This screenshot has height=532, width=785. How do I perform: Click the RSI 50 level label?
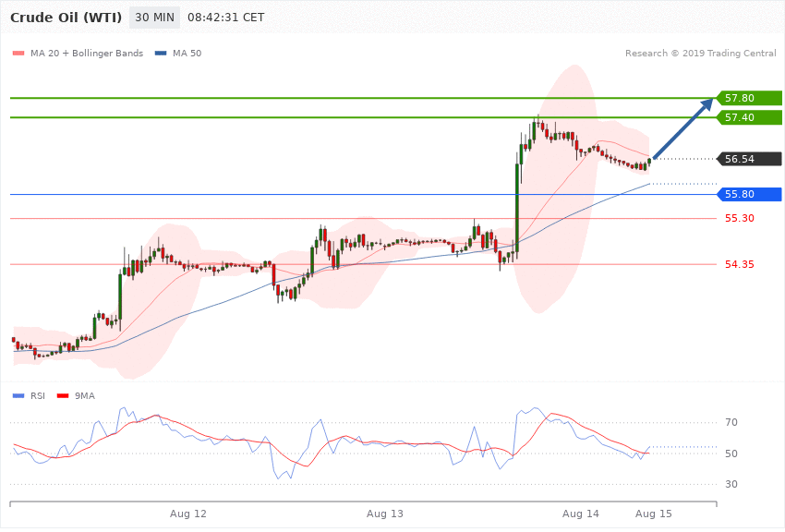click(731, 453)
